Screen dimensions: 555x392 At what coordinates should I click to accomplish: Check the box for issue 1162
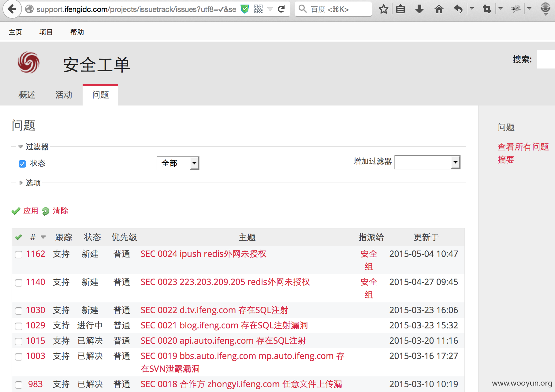point(19,255)
